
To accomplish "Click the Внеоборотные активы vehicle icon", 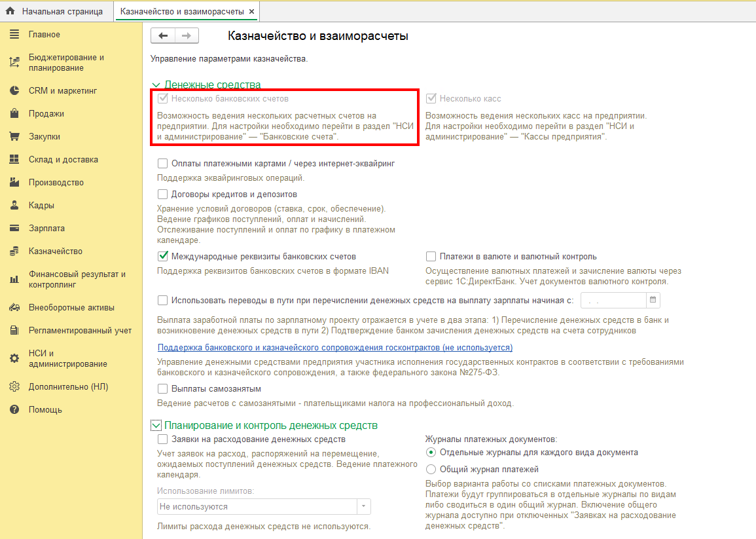I will pyautogui.click(x=14, y=307).
